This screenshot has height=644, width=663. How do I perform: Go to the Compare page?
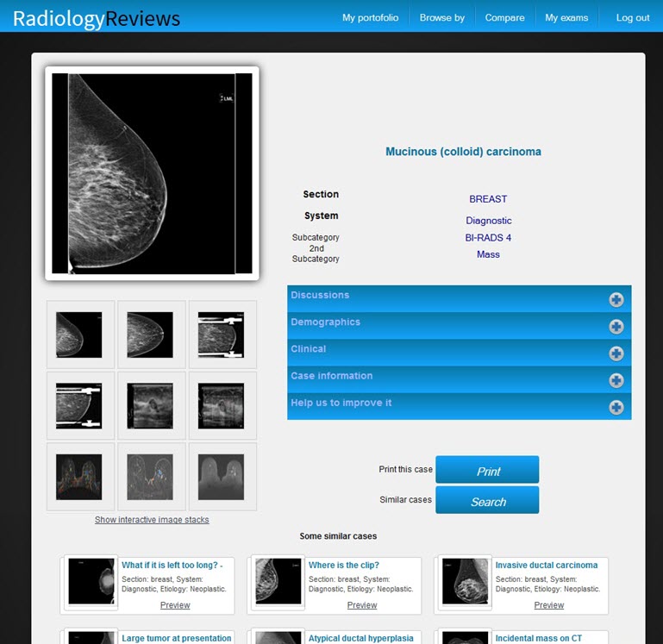[x=504, y=18]
